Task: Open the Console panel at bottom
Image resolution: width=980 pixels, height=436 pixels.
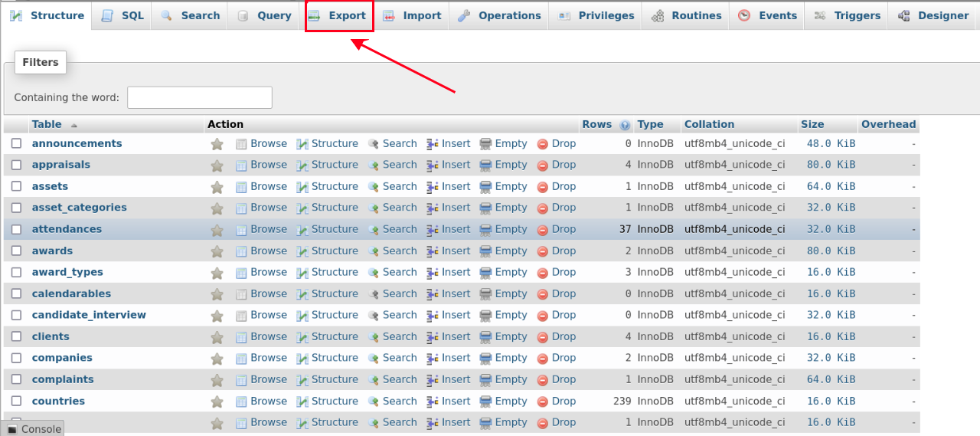Action: (33, 429)
